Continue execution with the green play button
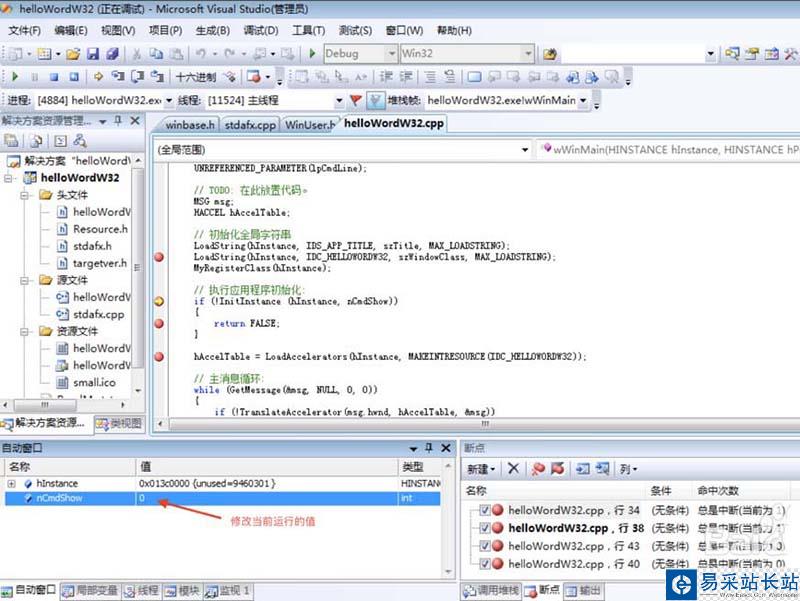800x601 pixels. click(x=15, y=77)
